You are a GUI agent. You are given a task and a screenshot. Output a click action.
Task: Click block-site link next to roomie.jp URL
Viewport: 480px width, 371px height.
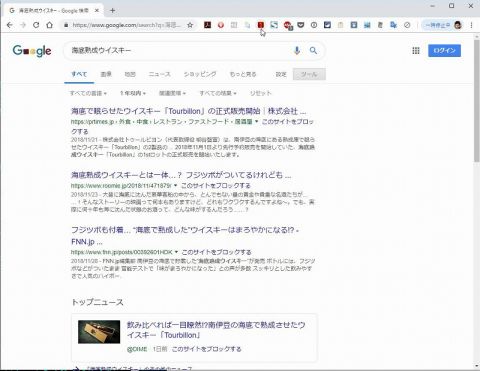(x=216, y=186)
